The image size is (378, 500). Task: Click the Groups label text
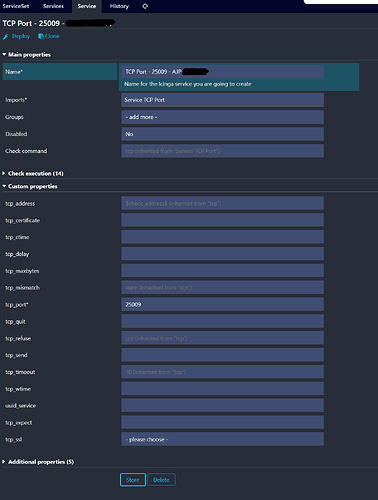click(14, 117)
